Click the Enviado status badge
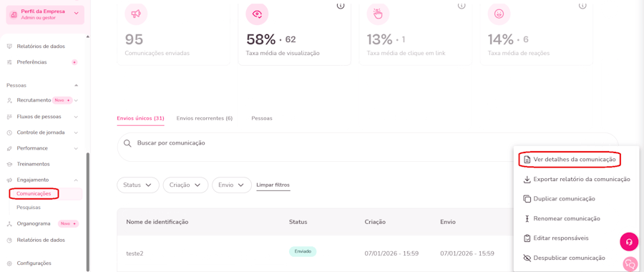 pos(303,251)
